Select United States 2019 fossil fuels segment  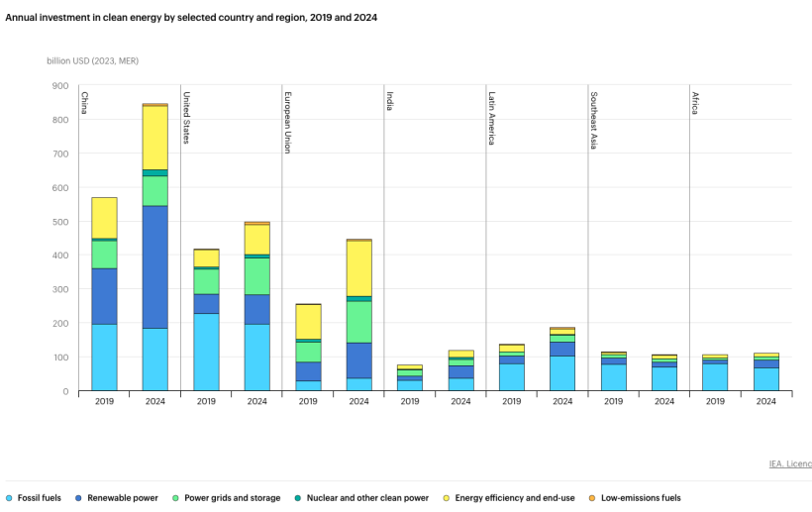coord(207,352)
